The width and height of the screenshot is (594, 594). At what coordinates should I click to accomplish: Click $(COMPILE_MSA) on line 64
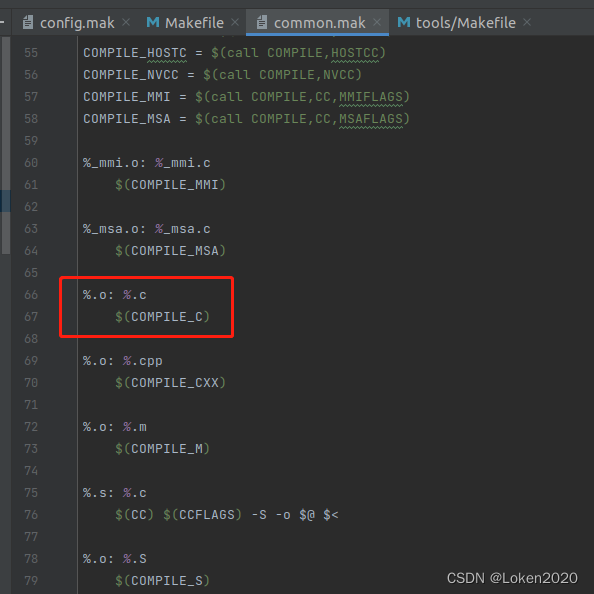[x=170, y=251]
